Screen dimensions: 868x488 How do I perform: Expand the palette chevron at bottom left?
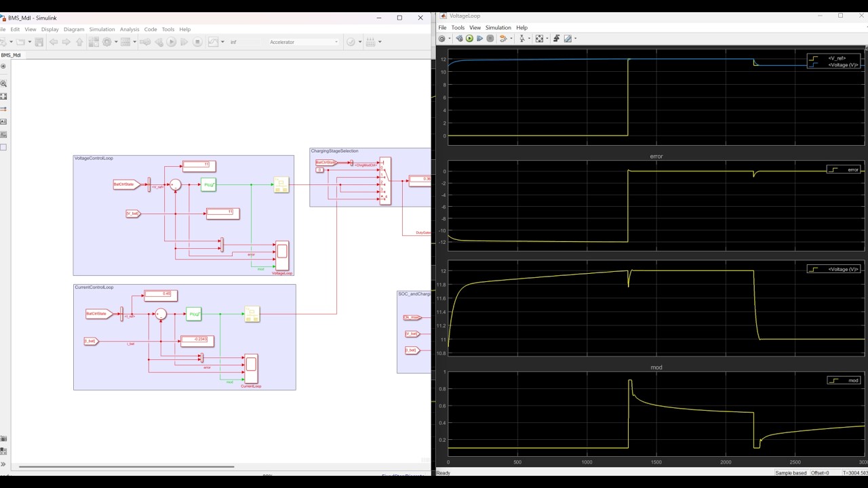point(3,464)
